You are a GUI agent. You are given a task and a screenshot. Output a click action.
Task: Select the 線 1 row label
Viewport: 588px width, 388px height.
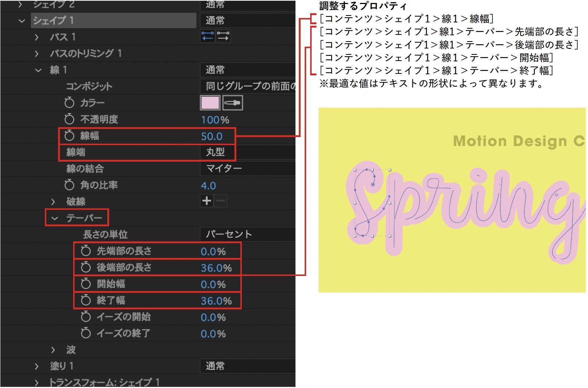pos(58,70)
